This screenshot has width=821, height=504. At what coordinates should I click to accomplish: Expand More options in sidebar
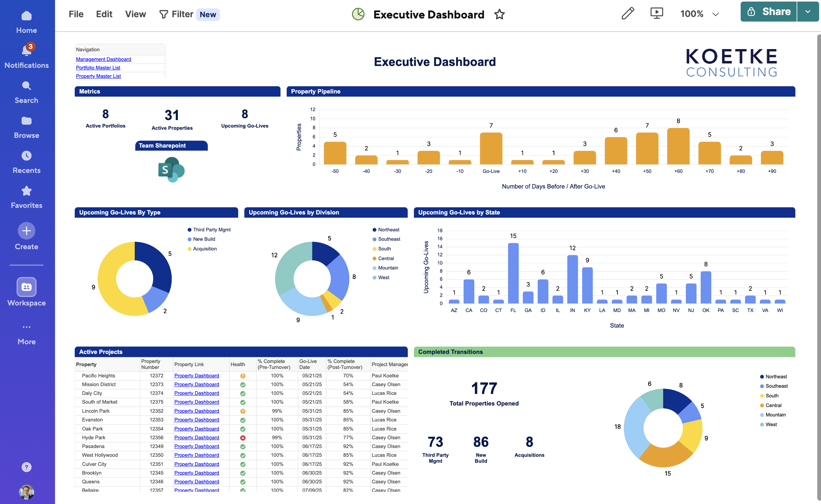26,327
